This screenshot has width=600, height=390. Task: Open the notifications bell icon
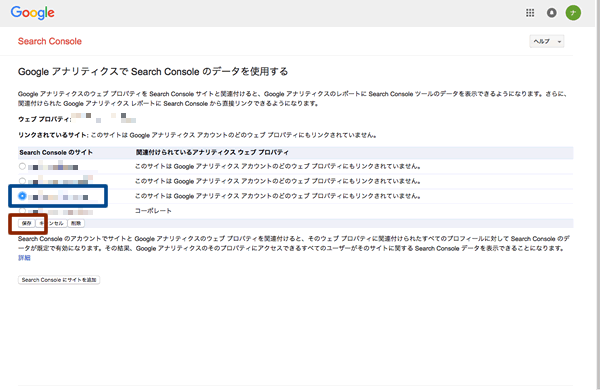coord(551,13)
